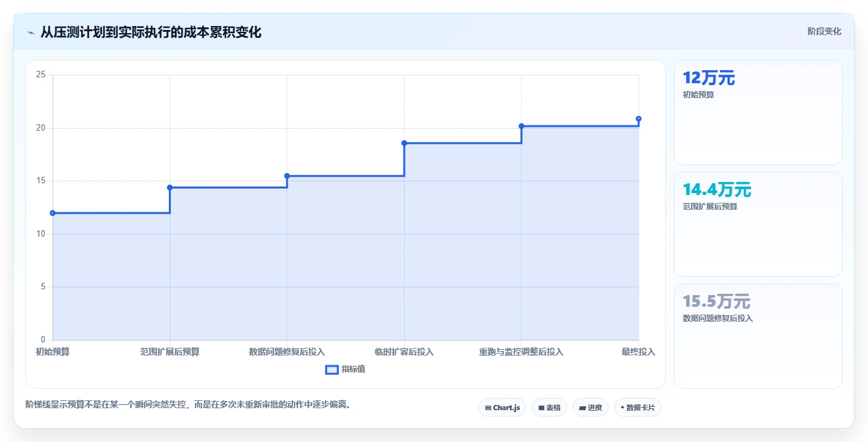Click the x-axis label 初始预算
Viewport: 868px width, 442px height.
pyautogui.click(x=53, y=352)
